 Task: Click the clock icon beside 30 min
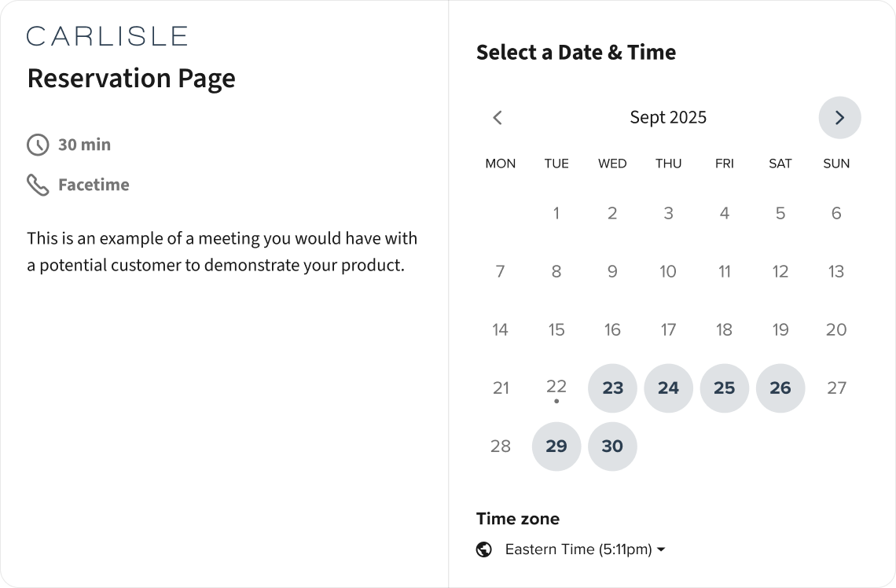(x=38, y=145)
